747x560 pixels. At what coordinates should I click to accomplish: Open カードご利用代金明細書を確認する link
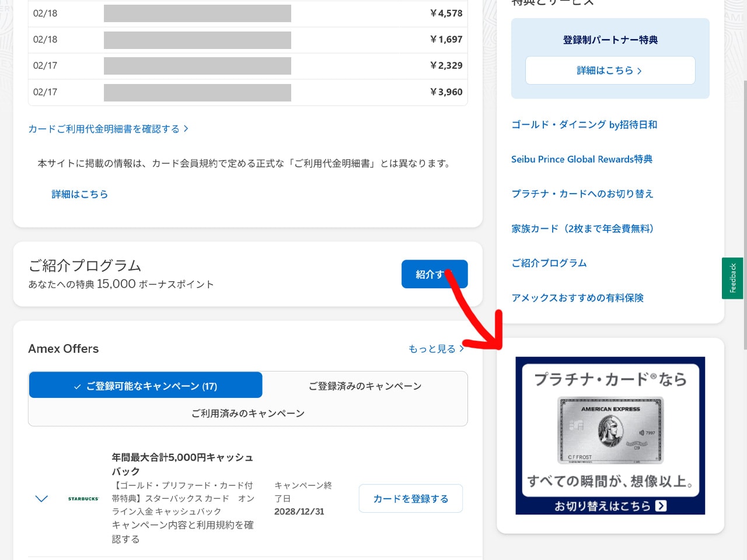click(109, 129)
